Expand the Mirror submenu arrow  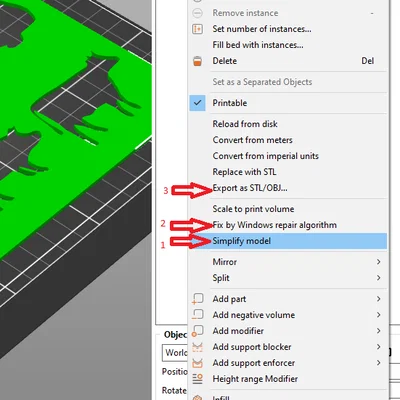[x=378, y=262]
